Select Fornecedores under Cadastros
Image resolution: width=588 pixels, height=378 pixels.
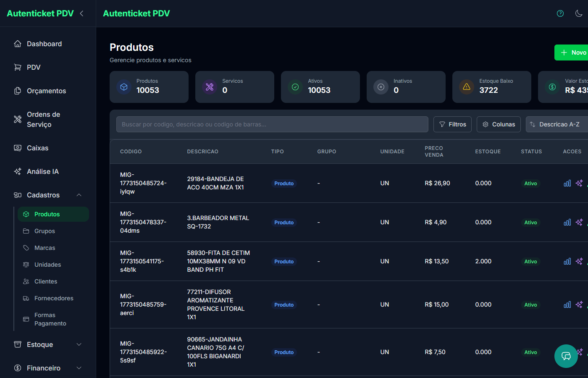(54, 298)
